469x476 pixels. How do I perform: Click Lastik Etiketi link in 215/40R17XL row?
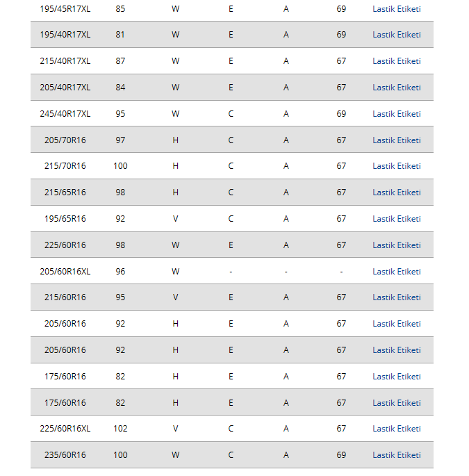click(x=396, y=61)
